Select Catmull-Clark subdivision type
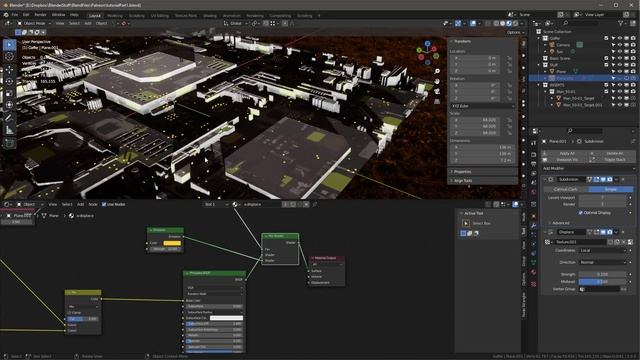 [x=565, y=189]
